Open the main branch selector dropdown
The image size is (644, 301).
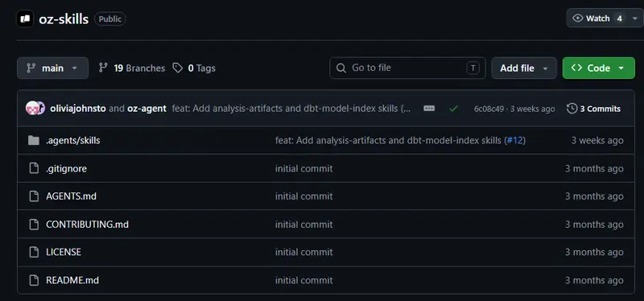pos(52,68)
